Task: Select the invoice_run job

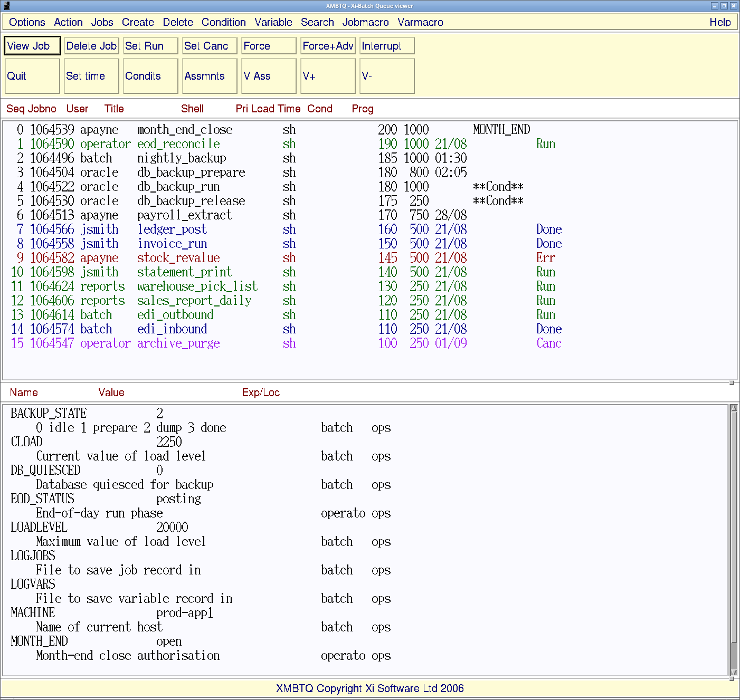Action: (369, 244)
